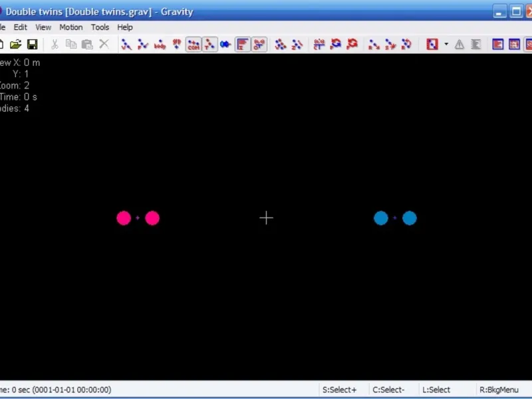This screenshot has width=532, height=399.
Task: Toggle the COM center-of-mass display button
Action: pyautogui.click(x=194, y=44)
